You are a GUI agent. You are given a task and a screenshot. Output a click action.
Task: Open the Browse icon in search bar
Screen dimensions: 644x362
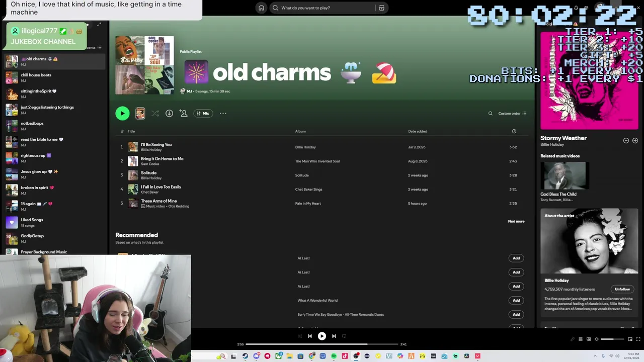tap(381, 8)
